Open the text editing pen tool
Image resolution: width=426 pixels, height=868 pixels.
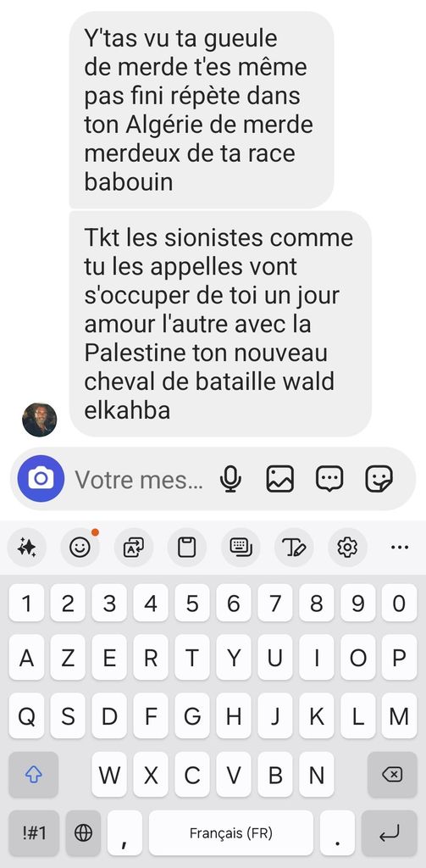click(294, 548)
